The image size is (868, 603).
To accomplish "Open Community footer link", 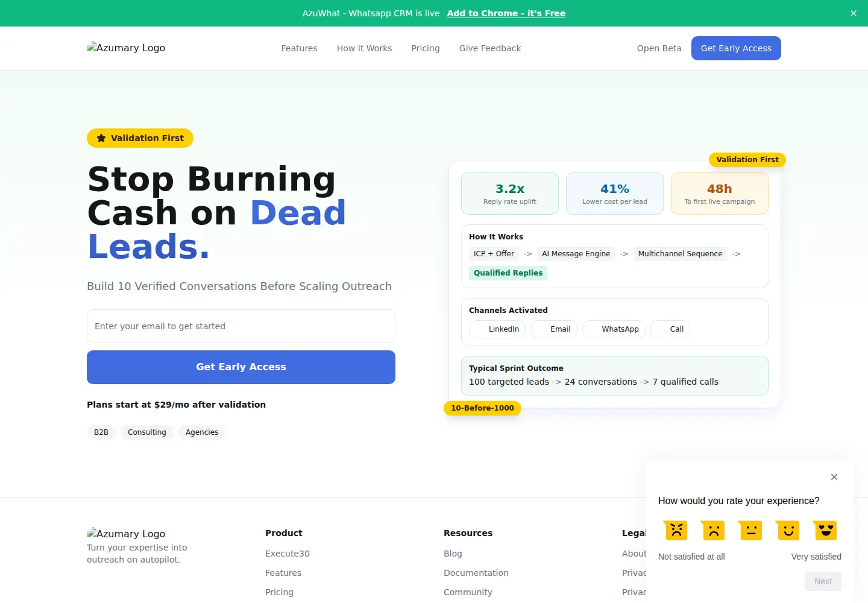I will click(x=468, y=592).
